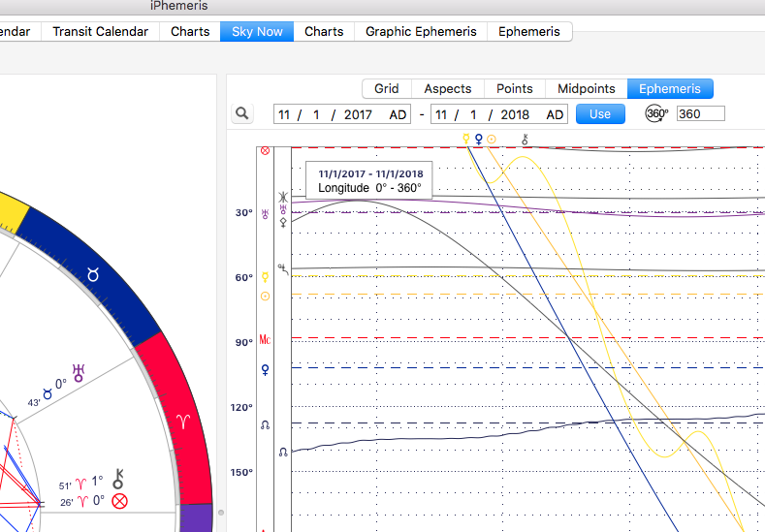Click purple Uranus glyph beside the 30° label
Screen dimensions: 765x532
(265, 214)
